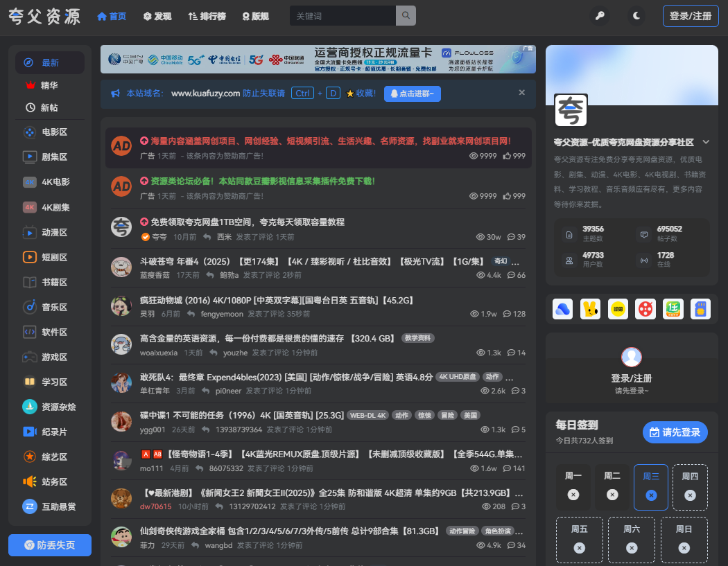Open the 排行榜 (Rankings) menu item
Viewport: 728px width, 566px height.
207,15
